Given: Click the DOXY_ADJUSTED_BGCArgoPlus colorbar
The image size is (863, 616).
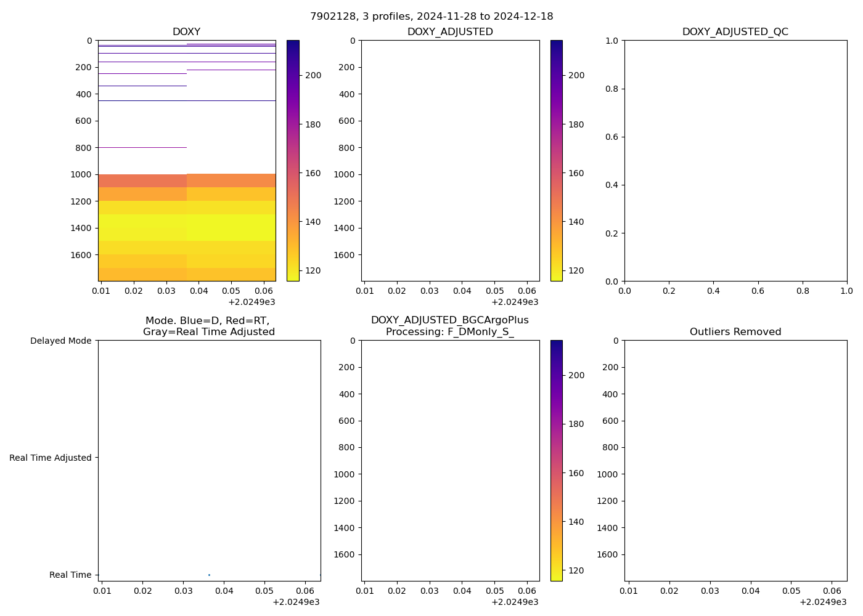Looking at the screenshot, I should point(556,460).
